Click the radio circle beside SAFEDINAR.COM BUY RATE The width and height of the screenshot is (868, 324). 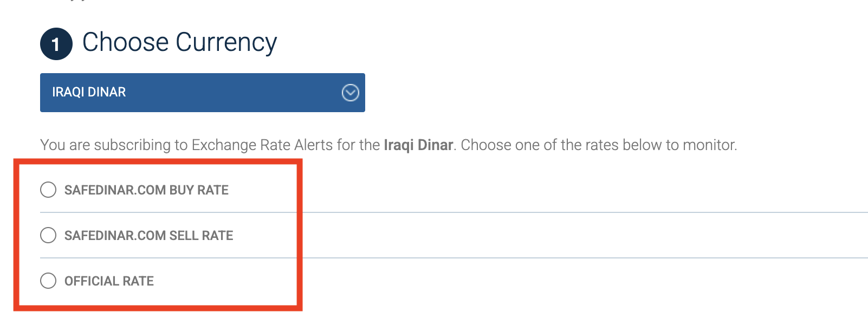tap(49, 190)
